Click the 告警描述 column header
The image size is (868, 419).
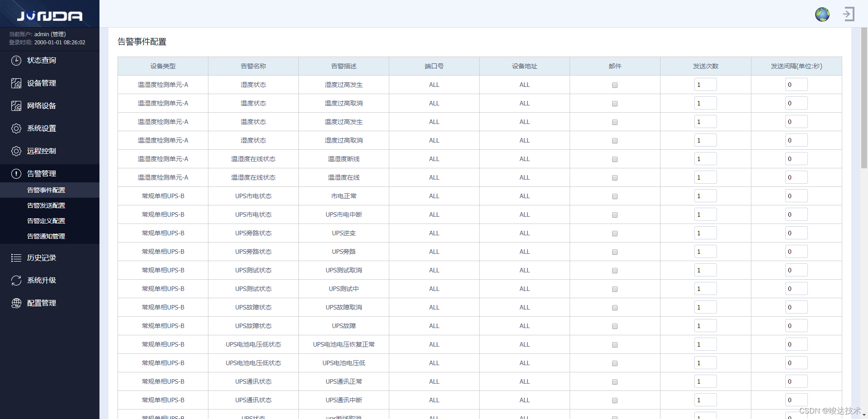[344, 66]
